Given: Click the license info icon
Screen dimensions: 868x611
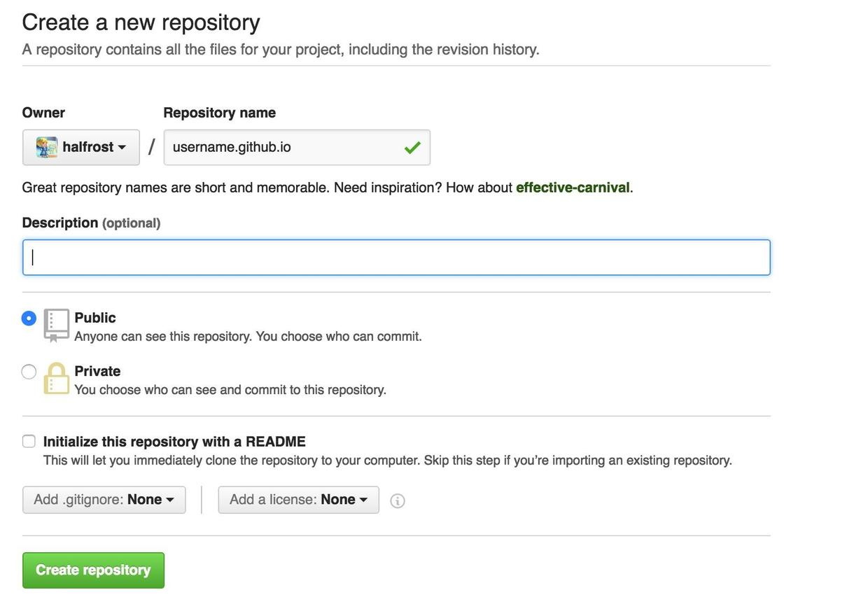Looking at the screenshot, I should click(397, 500).
